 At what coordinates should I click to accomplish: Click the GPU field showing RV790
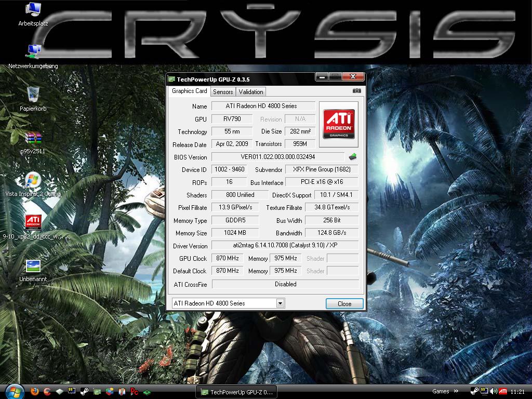tap(232, 119)
